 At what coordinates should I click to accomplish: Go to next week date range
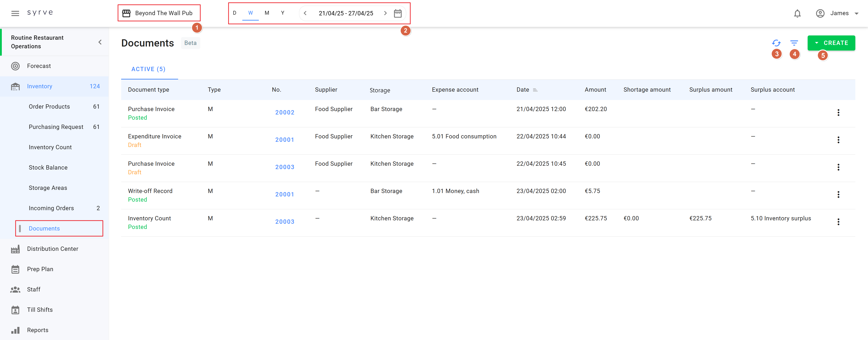click(x=385, y=14)
